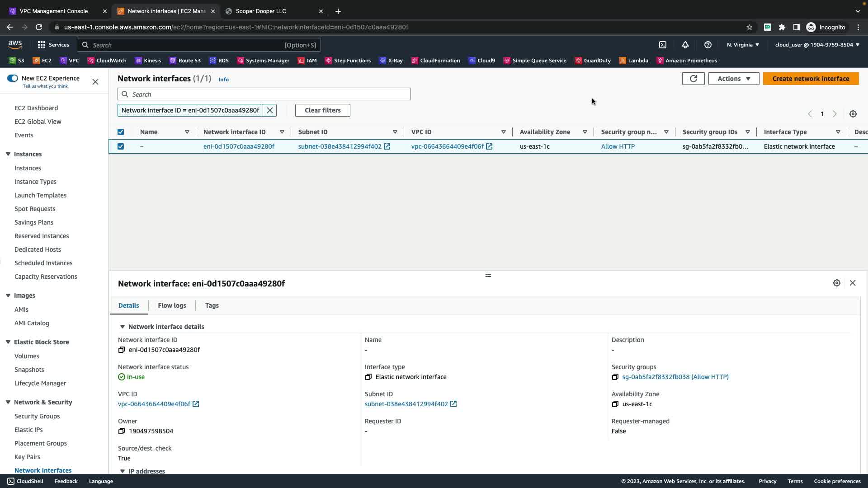Open AWS CloudShell icon in top bar
The image size is (868, 488).
tap(662, 45)
